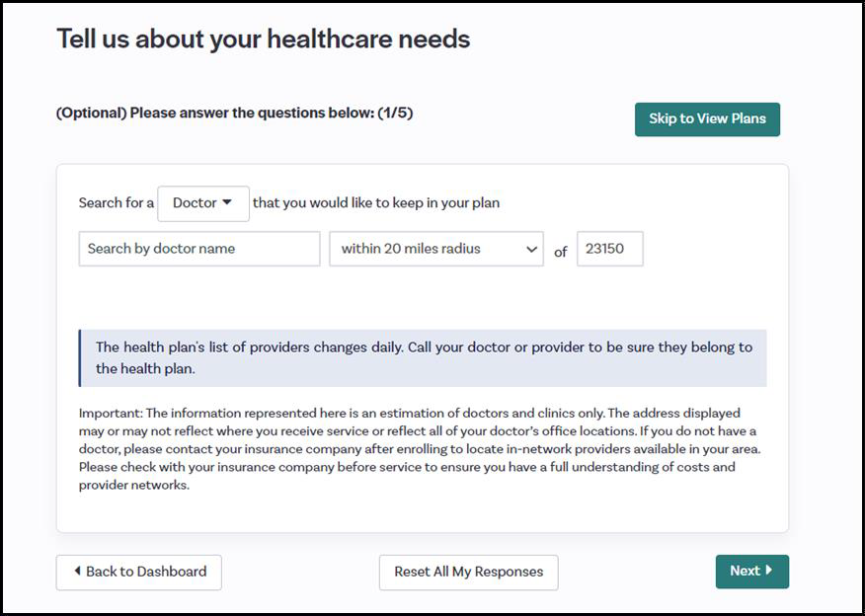This screenshot has width=865, height=616.
Task: Click Skip to View Plans
Action: [x=707, y=118]
